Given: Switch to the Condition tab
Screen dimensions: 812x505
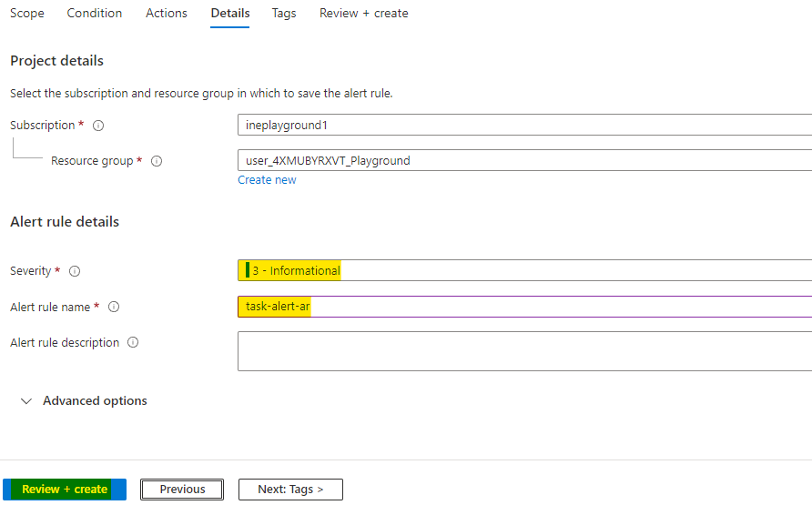Looking at the screenshot, I should coord(95,14).
